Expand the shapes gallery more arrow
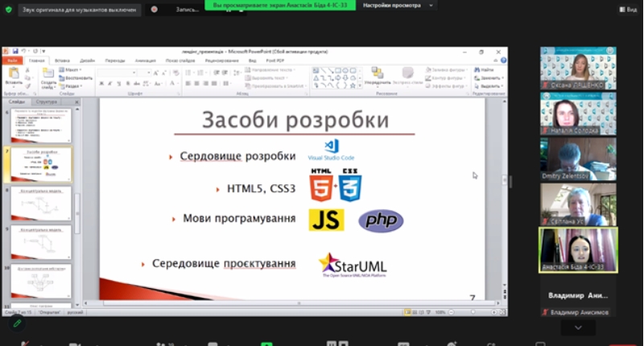 pos(360,86)
